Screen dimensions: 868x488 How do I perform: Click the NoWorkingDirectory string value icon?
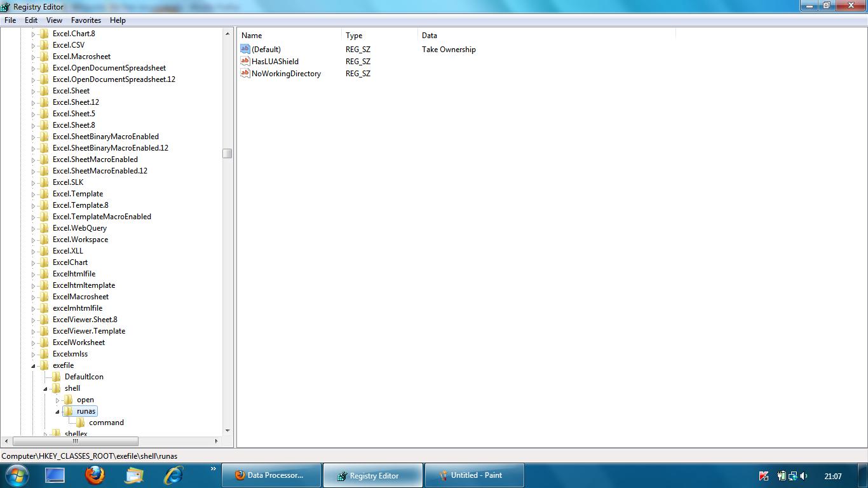coord(245,73)
